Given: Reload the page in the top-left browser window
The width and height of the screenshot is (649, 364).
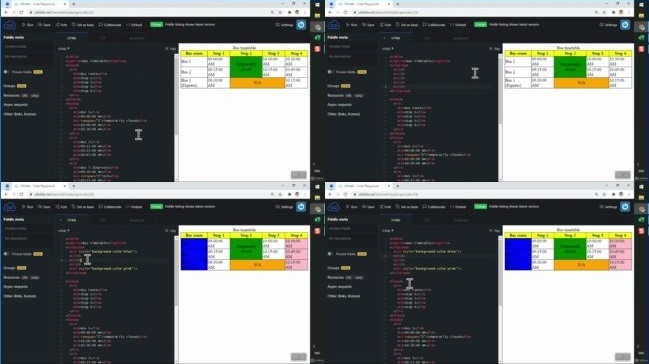Looking at the screenshot, I should (x=22, y=12).
